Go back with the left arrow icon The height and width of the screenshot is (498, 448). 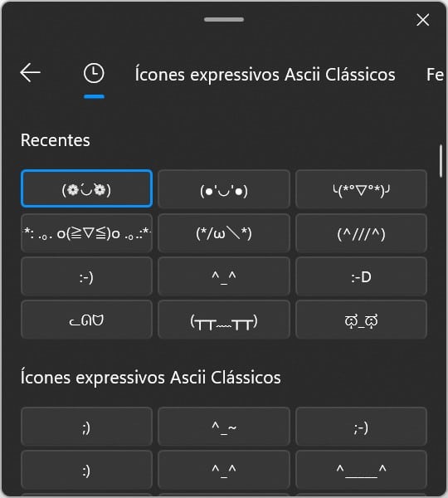point(30,73)
